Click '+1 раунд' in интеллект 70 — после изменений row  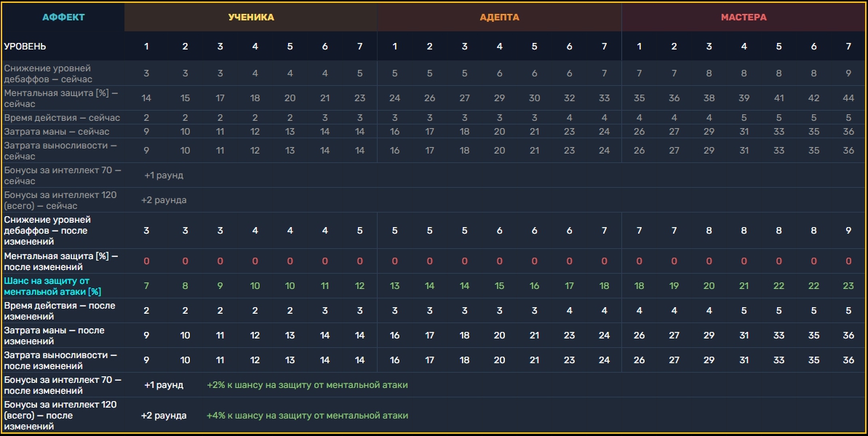tap(164, 385)
